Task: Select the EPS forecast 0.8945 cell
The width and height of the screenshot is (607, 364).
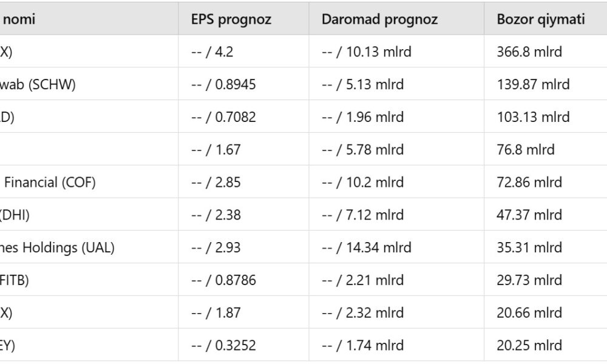Action: point(223,84)
